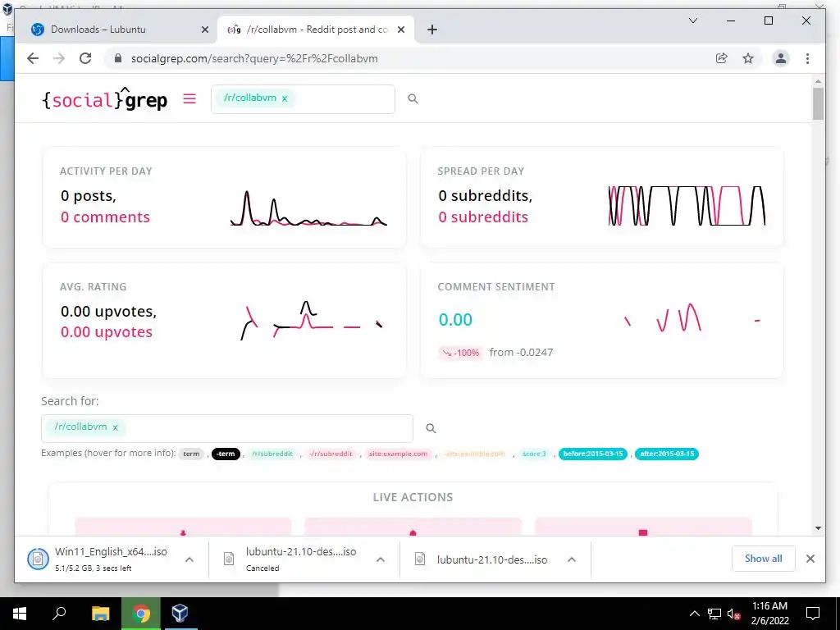Click the Spread Per Day chart
The image size is (840, 630).
click(687, 206)
